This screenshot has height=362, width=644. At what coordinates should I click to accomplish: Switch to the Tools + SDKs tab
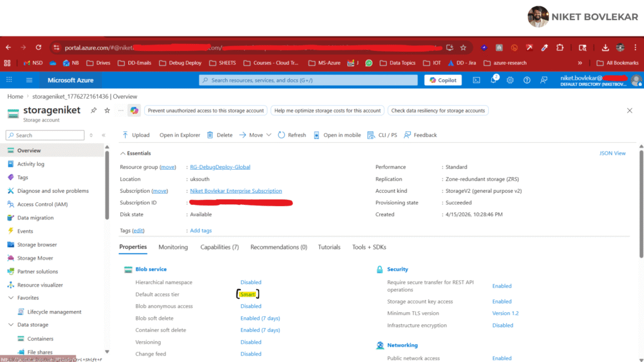pyautogui.click(x=369, y=247)
